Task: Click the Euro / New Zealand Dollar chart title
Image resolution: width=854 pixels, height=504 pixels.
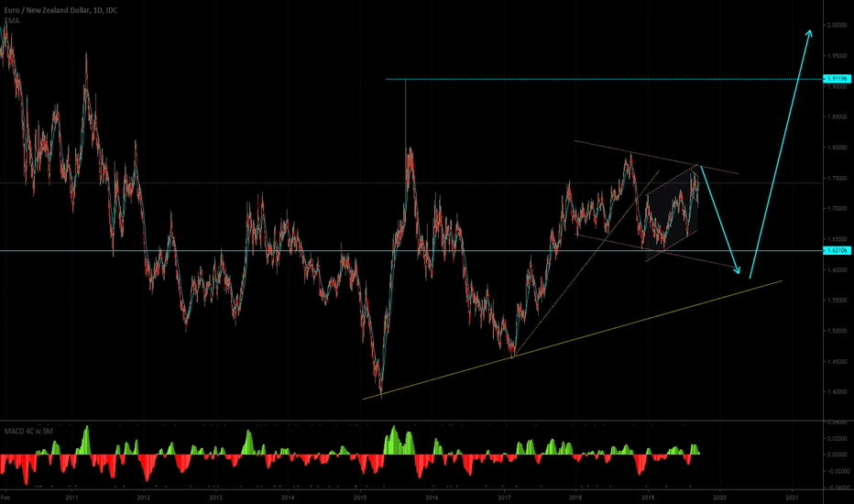Action: tap(60, 10)
